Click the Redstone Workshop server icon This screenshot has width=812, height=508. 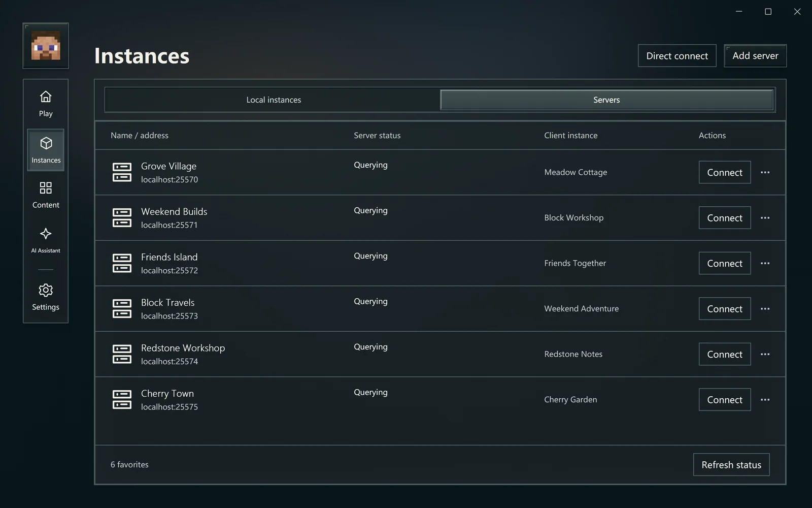click(x=122, y=354)
